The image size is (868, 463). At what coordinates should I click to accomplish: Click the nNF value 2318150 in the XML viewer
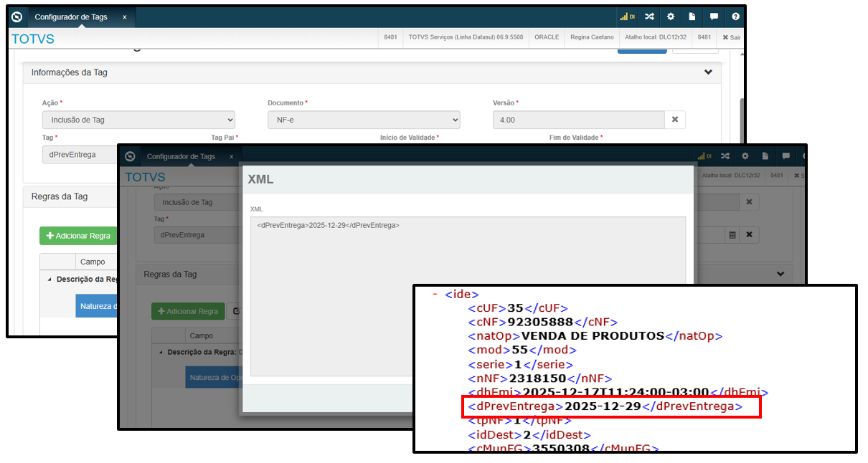point(537,378)
